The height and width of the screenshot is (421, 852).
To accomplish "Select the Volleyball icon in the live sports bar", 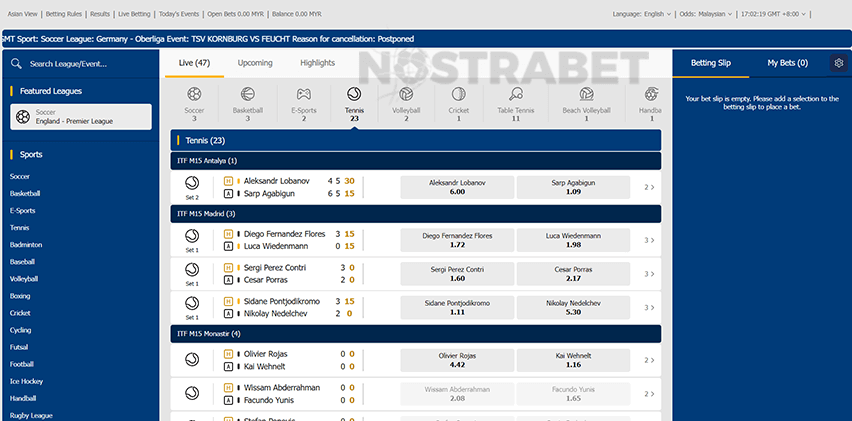I will [x=406, y=95].
